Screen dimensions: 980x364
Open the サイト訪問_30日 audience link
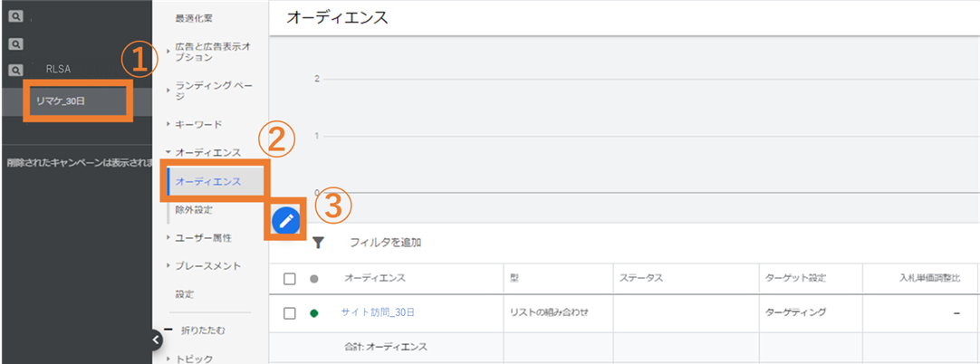coord(378,312)
